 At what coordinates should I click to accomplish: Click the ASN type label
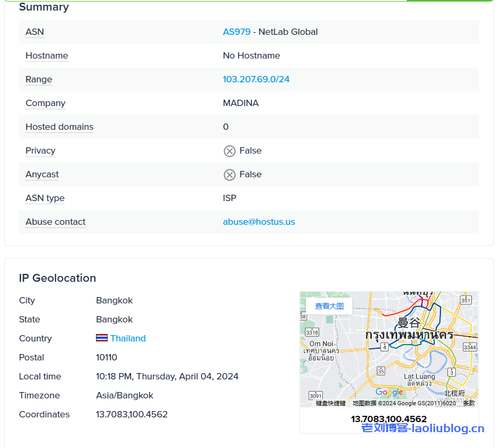[x=45, y=198]
